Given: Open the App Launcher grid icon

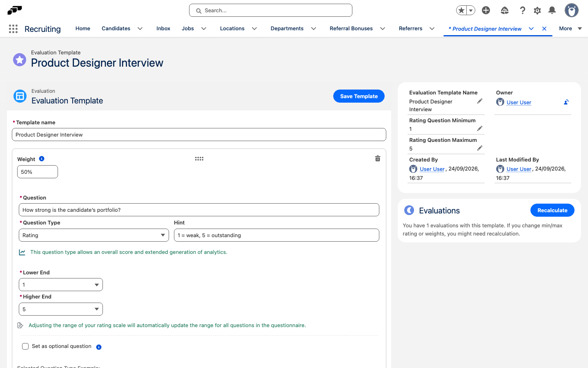Looking at the screenshot, I should click(x=13, y=29).
